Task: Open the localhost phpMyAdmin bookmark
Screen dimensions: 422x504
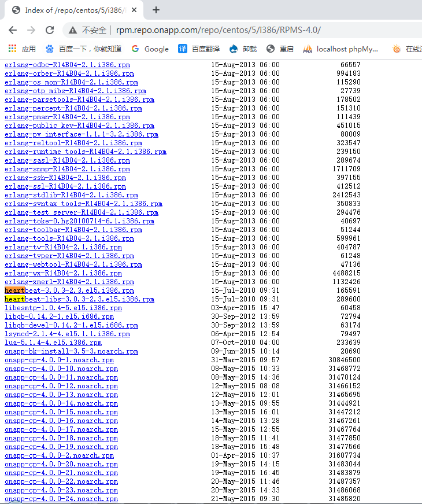Action: (x=340, y=49)
